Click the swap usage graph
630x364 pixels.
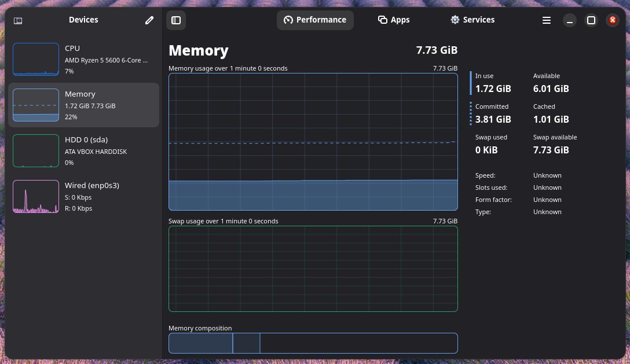tap(313, 269)
